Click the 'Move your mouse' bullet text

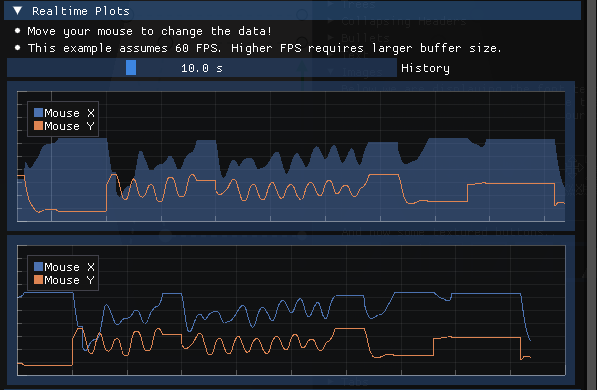(x=150, y=31)
